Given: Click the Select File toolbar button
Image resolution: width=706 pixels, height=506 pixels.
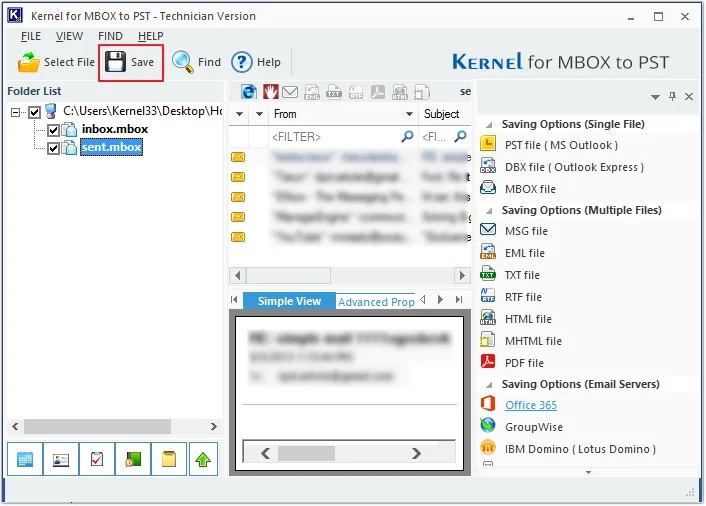Looking at the screenshot, I should [x=56, y=62].
